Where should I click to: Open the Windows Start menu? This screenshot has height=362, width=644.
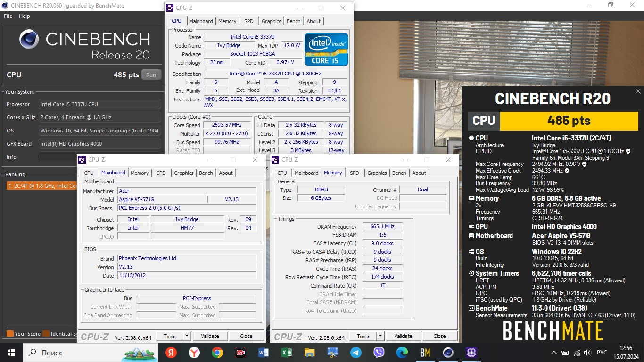click(11, 352)
